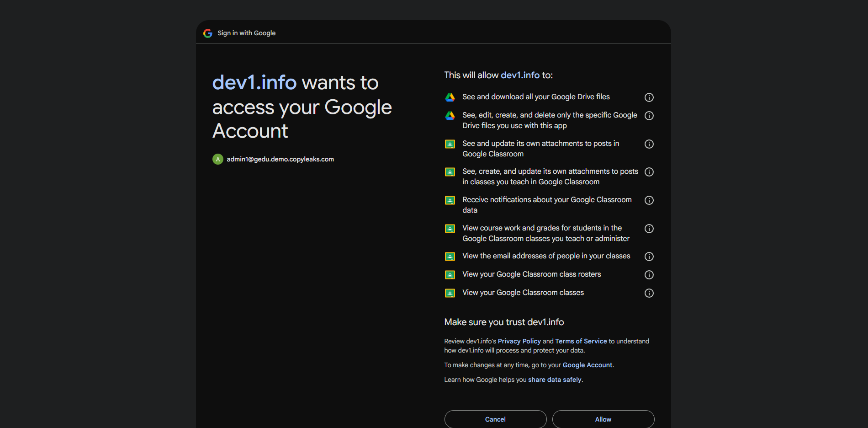Viewport: 868px width, 428px height.
Task: Click 'View your Google Classroom class rosters' text
Action: pos(531,274)
